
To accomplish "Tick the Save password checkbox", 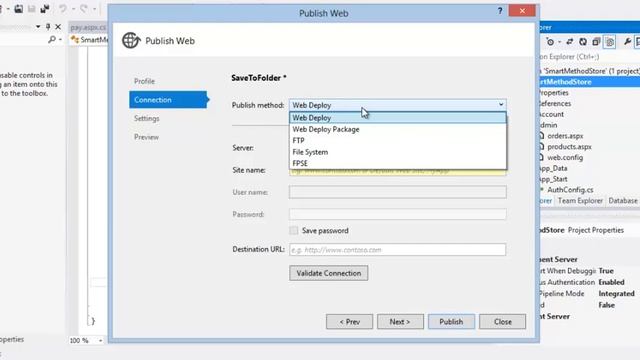I will [x=293, y=231].
